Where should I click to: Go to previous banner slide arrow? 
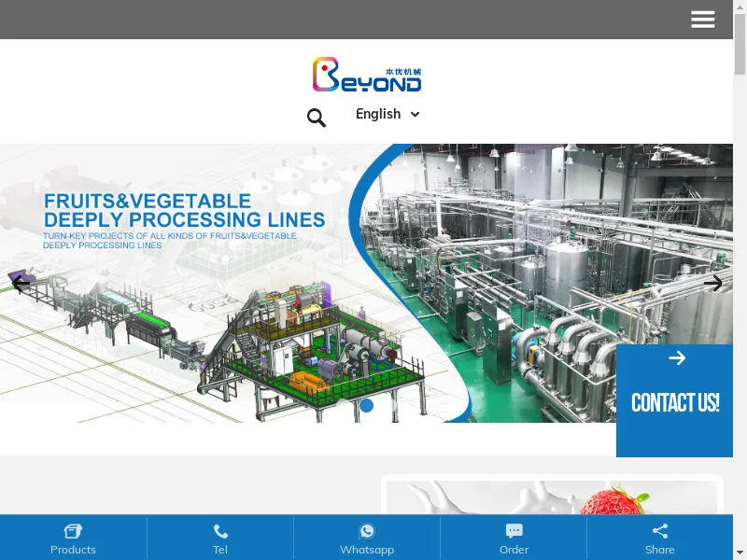point(21,283)
